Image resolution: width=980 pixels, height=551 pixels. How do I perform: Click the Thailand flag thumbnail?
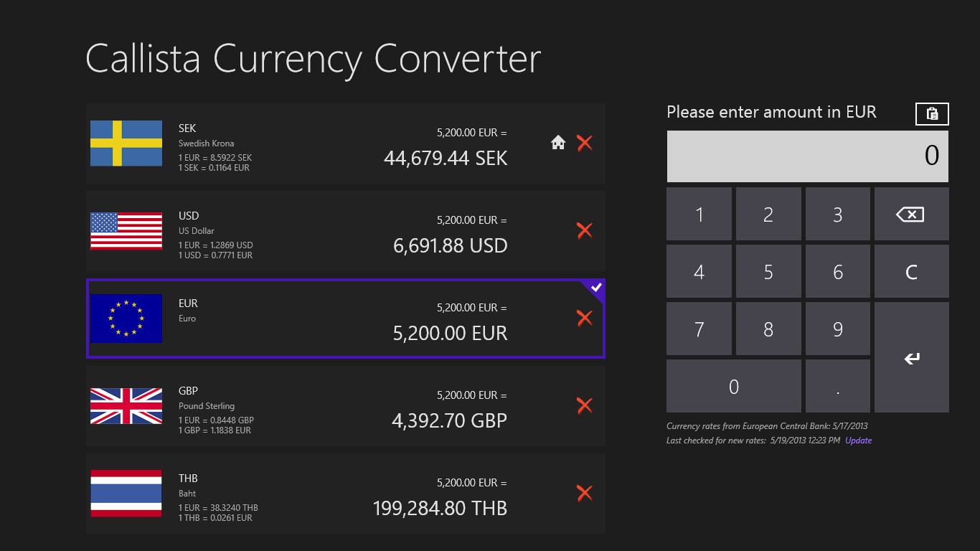(126, 493)
